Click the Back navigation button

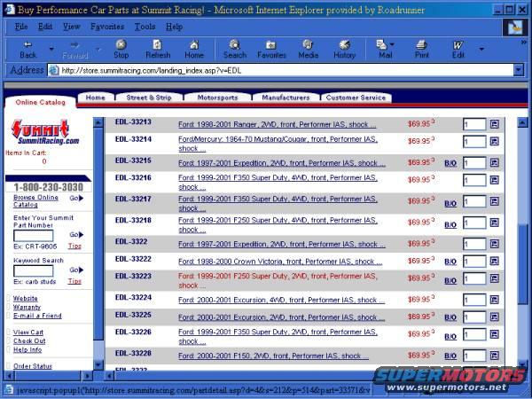pos(28,48)
